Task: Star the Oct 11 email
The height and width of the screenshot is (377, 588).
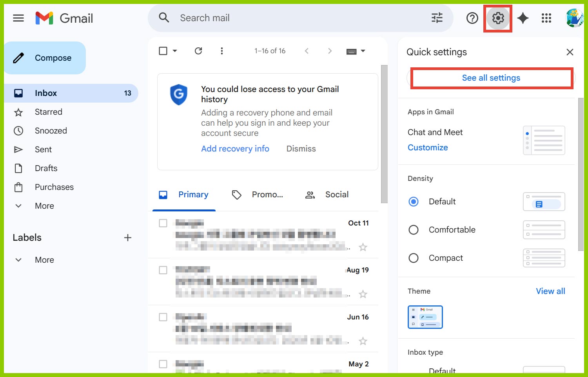Action: click(x=363, y=247)
